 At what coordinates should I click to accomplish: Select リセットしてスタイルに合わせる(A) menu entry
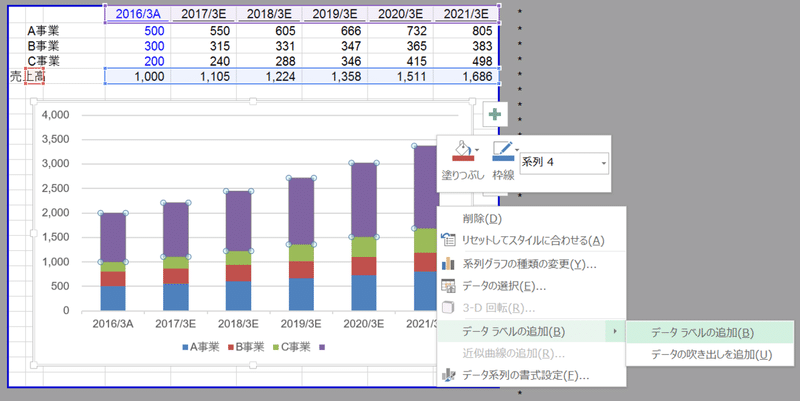coord(531,240)
